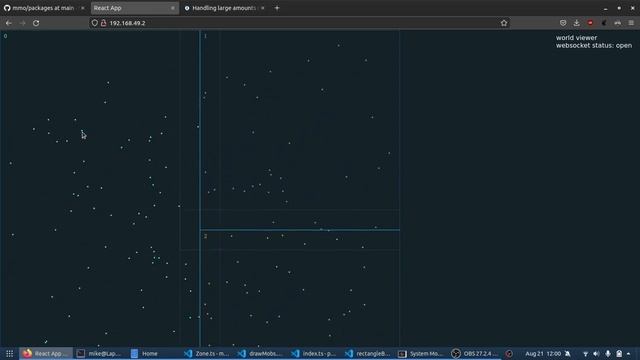Viewport: 640px width, 360px height.
Task: Focus the 192.168.49.2 address bar
Action: click(x=300, y=23)
